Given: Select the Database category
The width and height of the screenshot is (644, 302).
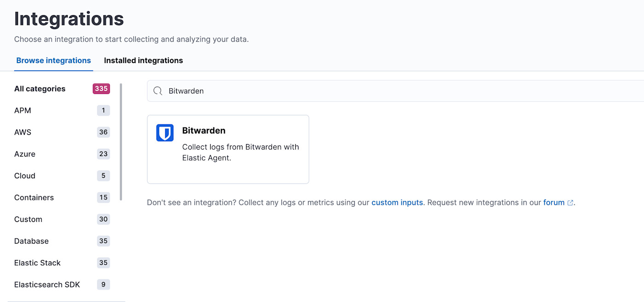Looking at the screenshot, I should pyautogui.click(x=31, y=241).
